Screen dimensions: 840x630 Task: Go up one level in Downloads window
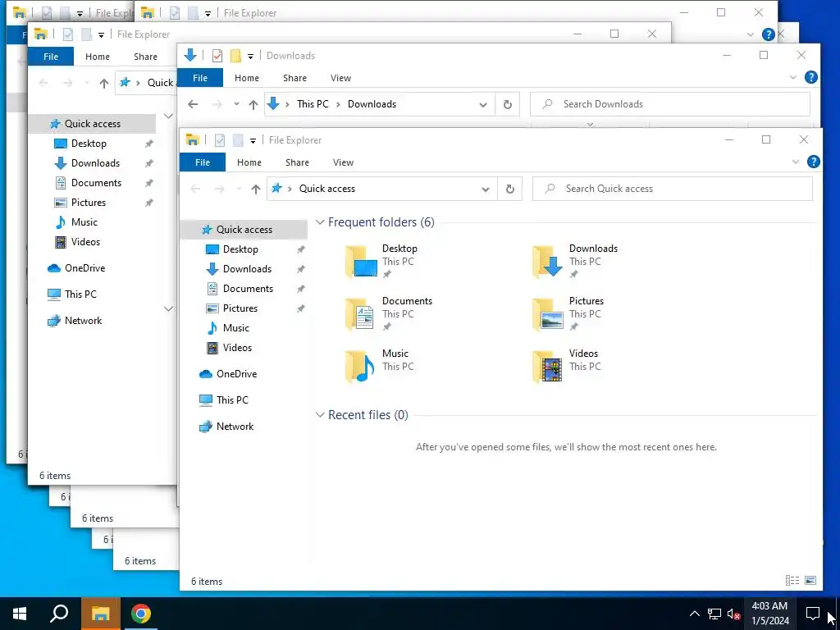pos(253,104)
